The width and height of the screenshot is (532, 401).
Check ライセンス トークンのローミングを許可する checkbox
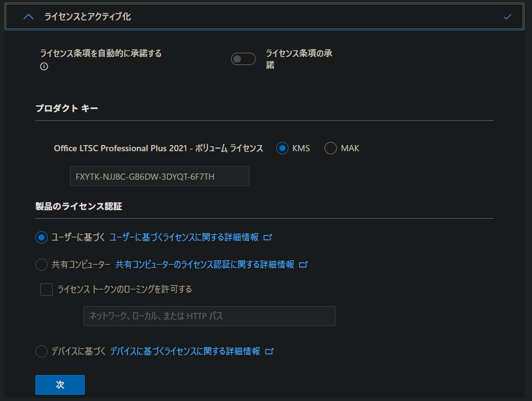point(46,289)
